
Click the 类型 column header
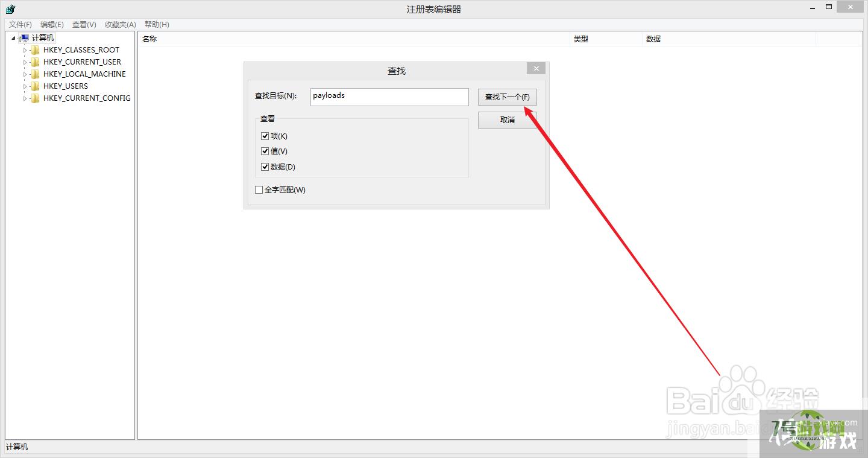[x=606, y=39]
